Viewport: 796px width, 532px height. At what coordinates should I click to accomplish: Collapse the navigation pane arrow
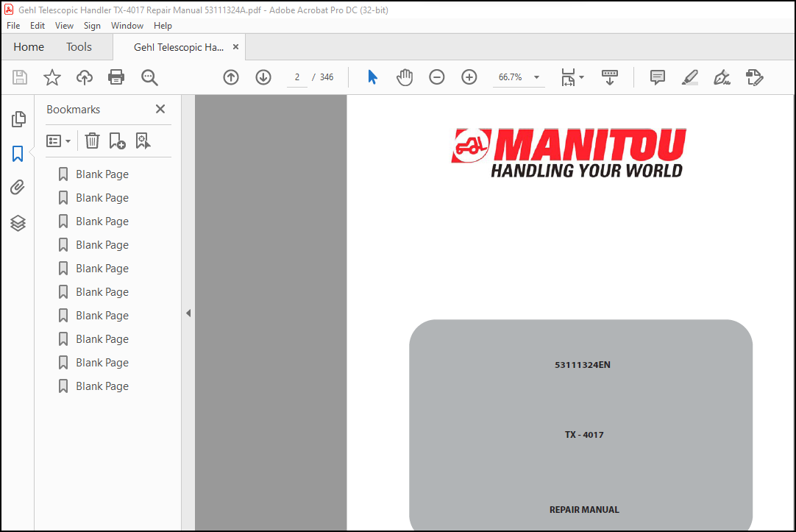click(x=188, y=313)
